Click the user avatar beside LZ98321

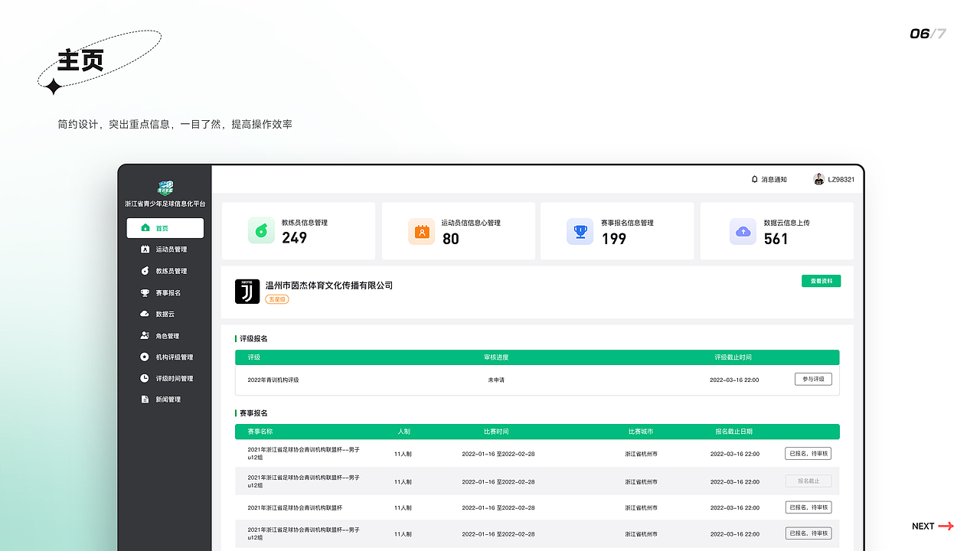click(818, 179)
